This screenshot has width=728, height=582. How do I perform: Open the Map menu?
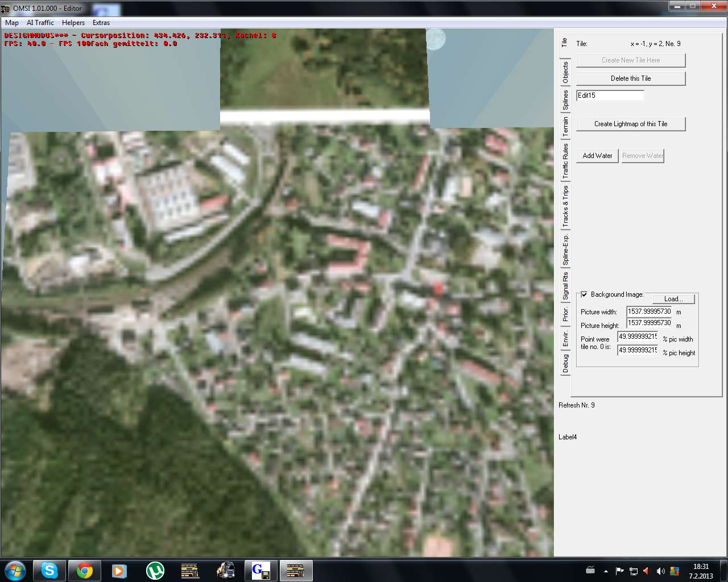point(12,23)
